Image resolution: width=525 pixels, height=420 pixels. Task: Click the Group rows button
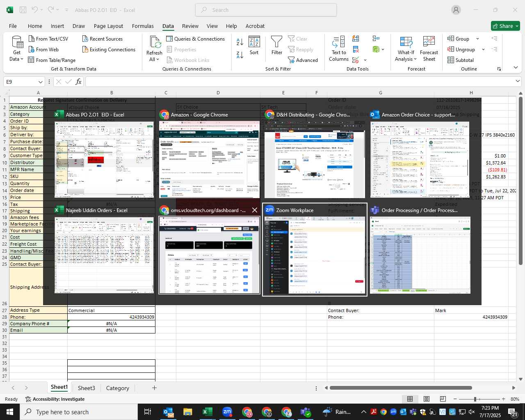coord(459,39)
